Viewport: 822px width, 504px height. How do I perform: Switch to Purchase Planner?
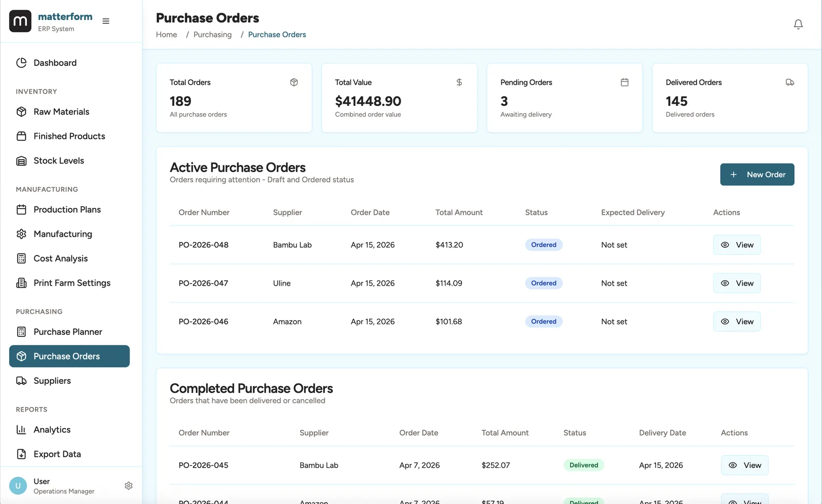(67, 331)
